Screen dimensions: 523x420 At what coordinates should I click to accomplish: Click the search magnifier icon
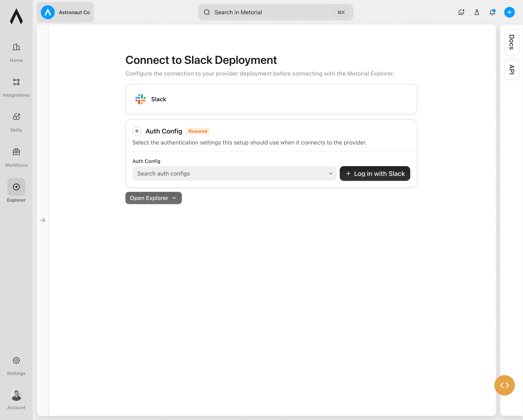pos(207,12)
